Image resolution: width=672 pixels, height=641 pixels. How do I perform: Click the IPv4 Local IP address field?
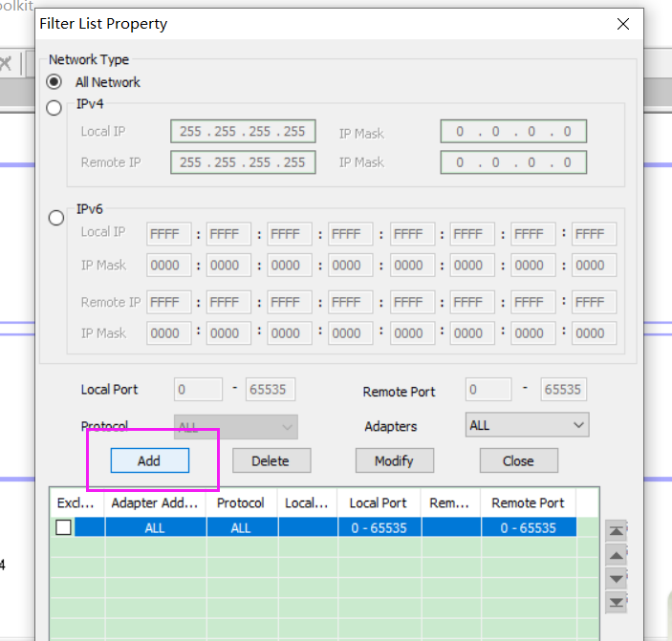(x=243, y=131)
